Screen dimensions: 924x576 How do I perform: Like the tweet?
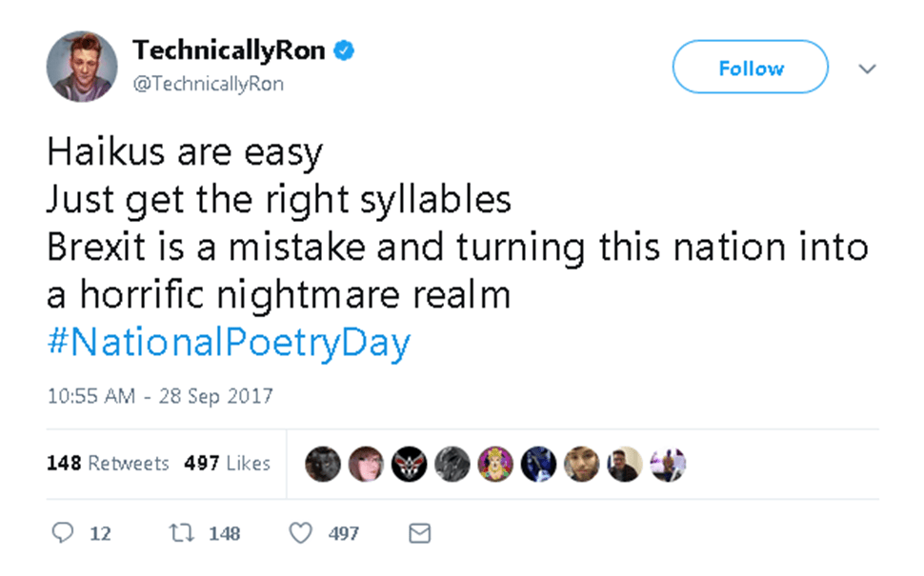coord(300,533)
